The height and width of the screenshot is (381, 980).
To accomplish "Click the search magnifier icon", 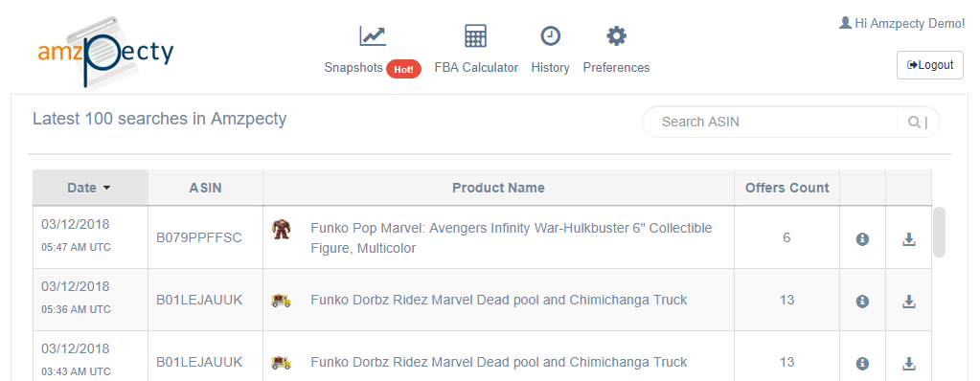I will click(914, 122).
